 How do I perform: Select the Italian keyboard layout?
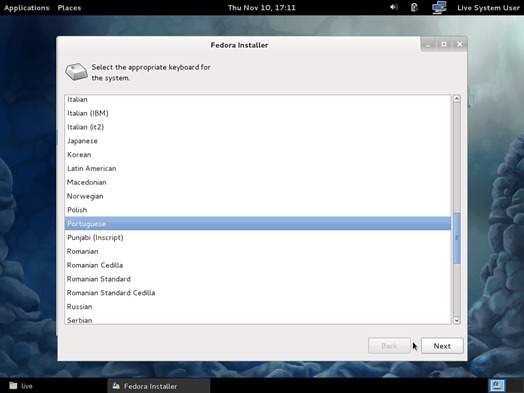point(258,99)
